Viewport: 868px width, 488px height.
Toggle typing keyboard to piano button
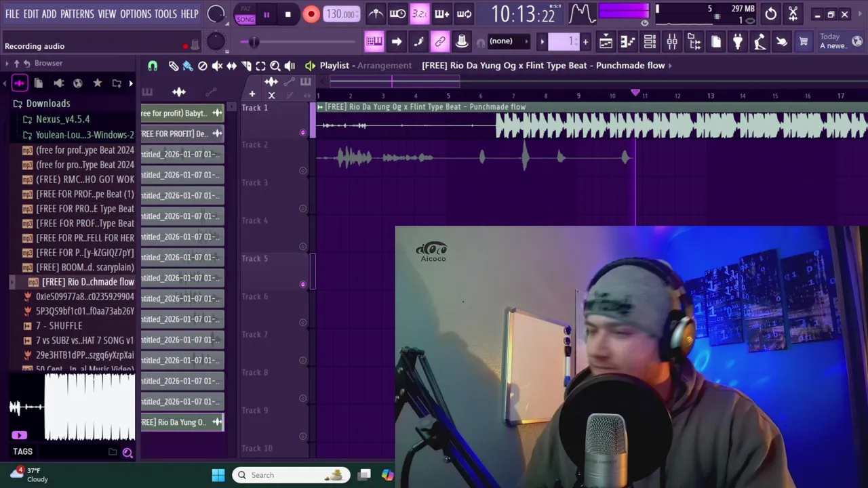(374, 42)
